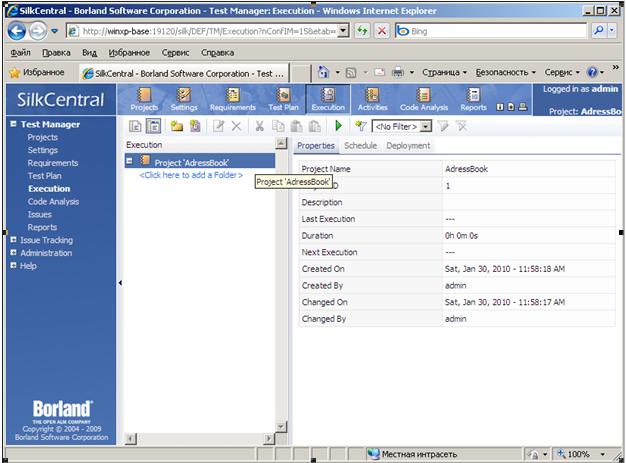Click the tree panel scroll down arrow
Screen dimensions: 626x463
281,427
